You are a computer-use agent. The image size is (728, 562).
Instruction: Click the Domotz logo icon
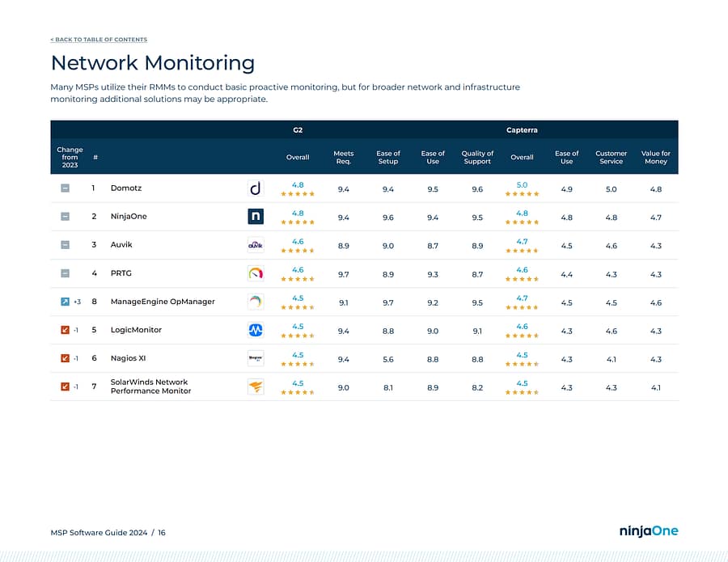256,188
